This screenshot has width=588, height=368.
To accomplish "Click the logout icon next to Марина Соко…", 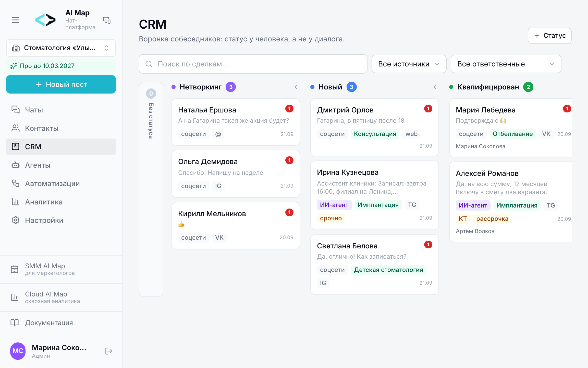I will point(109,351).
